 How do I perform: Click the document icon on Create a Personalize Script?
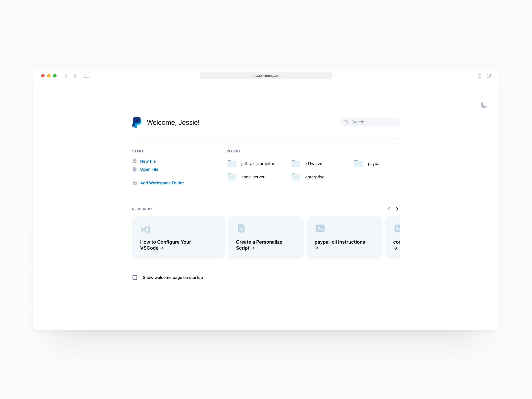click(241, 228)
